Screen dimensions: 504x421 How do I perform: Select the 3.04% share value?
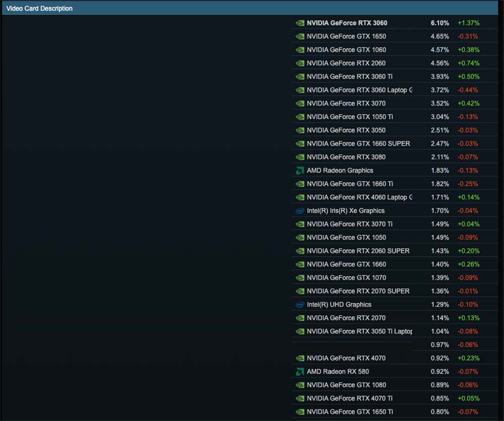pos(439,117)
